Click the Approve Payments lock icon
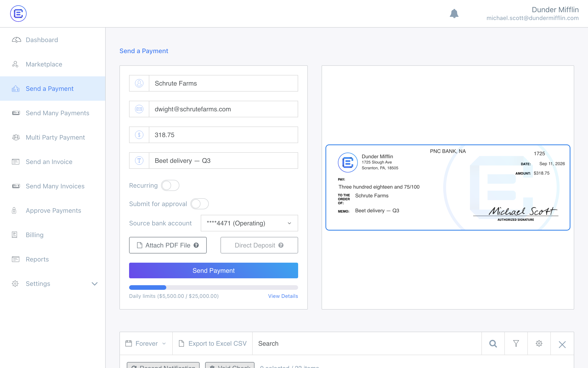This screenshot has width=588, height=368. point(14,210)
